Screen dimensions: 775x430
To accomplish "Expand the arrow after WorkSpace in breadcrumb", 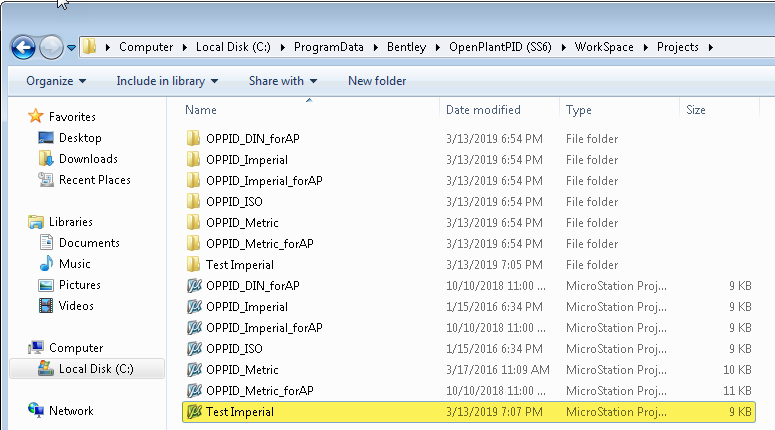I will (x=646, y=47).
